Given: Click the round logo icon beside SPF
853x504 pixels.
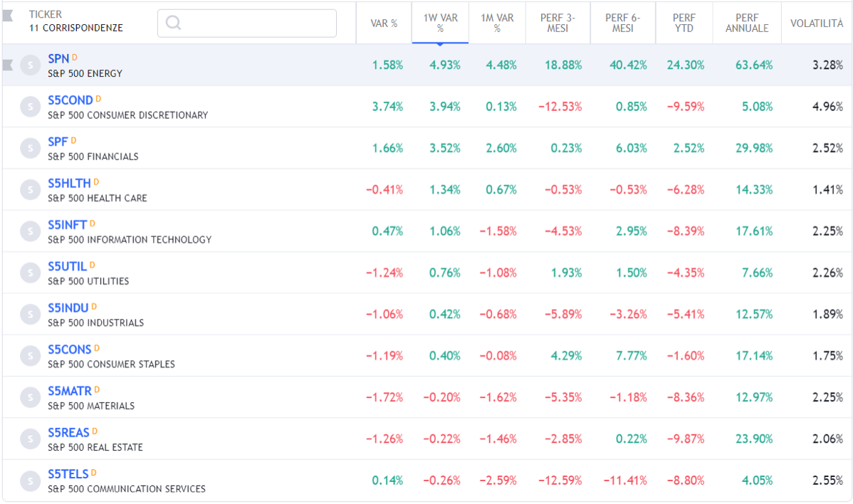Looking at the screenshot, I should pyautogui.click(x=30, y=148).
